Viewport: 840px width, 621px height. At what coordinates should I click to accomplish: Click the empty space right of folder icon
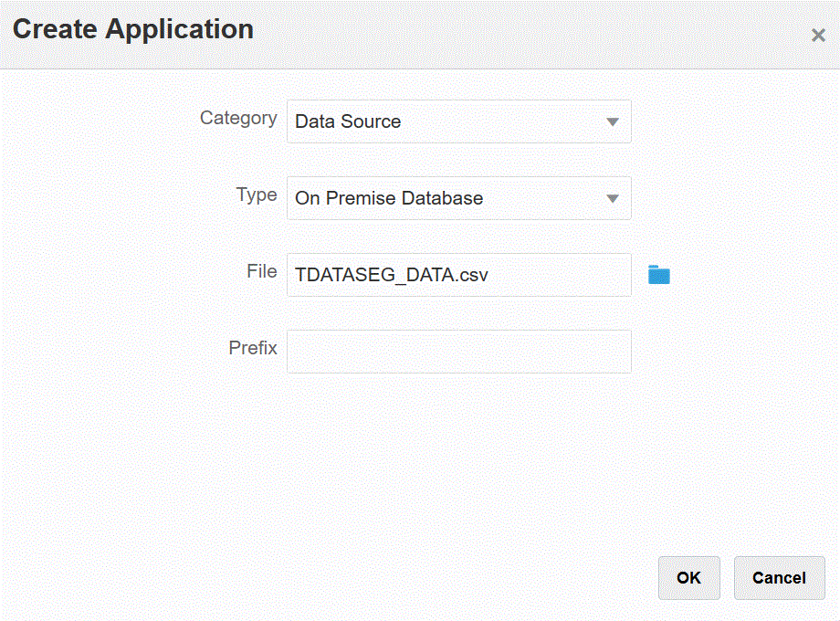point(749,275)
